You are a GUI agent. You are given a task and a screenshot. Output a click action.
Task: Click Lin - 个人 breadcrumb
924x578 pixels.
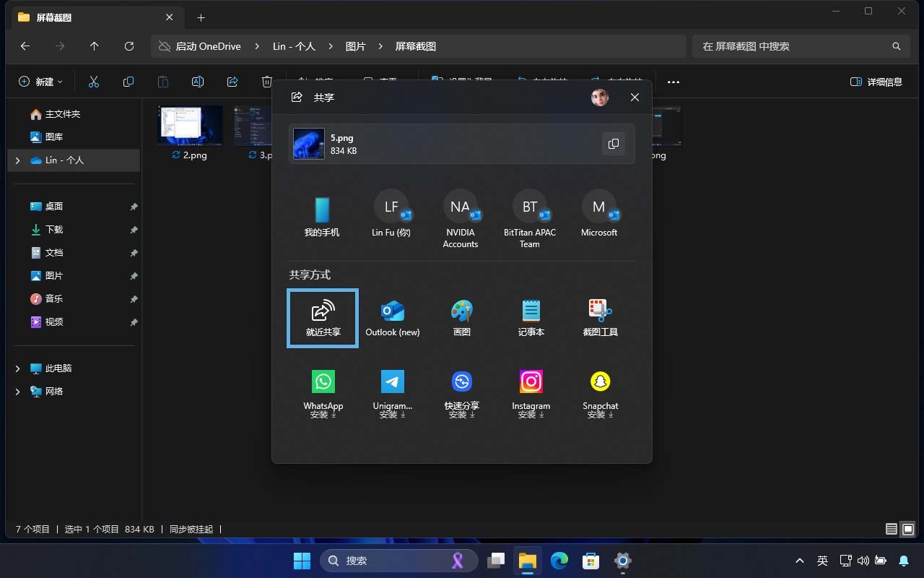coord(294,46)
